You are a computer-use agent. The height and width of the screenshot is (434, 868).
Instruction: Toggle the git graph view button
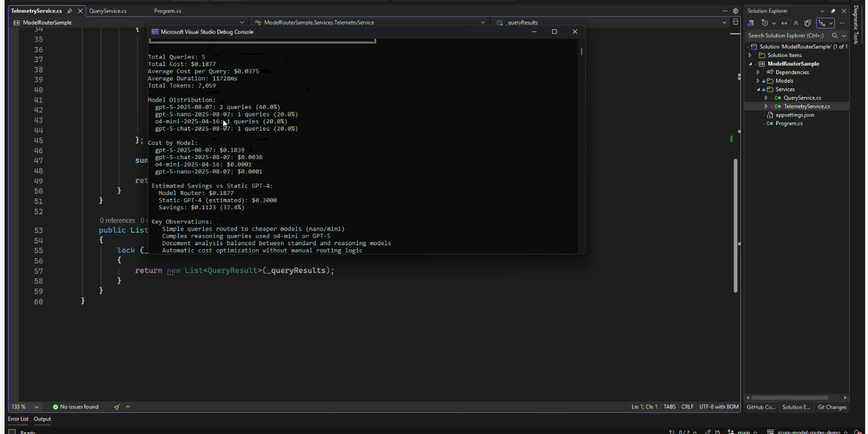click(822, 23)
